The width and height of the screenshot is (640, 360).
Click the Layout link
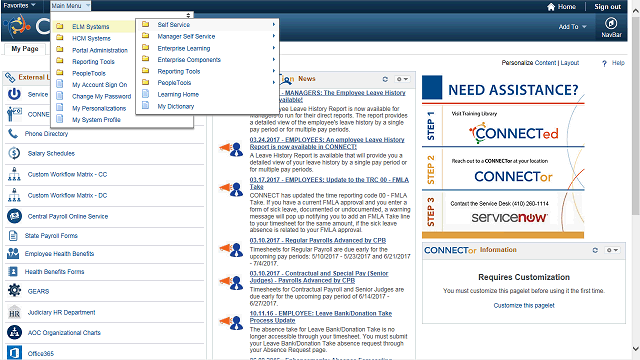(x=570, y=63)
